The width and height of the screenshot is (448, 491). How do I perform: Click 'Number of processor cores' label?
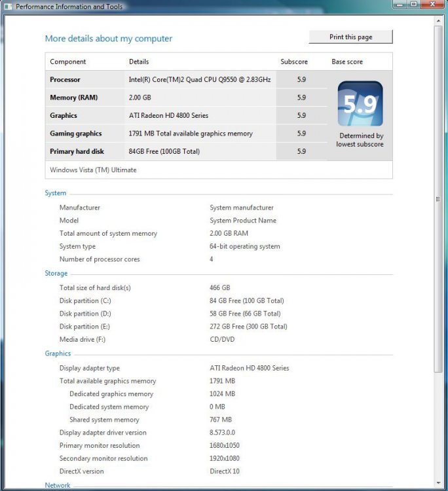(100, 259)
